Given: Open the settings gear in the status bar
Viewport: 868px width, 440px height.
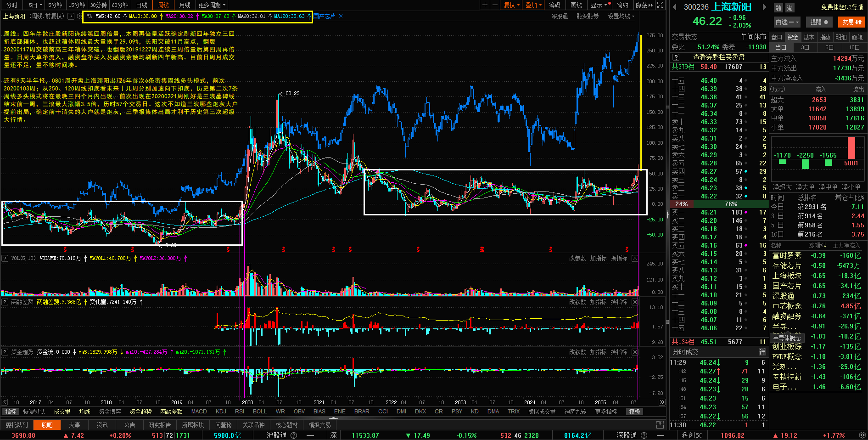Looking at the screenshot, I should [862, 435].
